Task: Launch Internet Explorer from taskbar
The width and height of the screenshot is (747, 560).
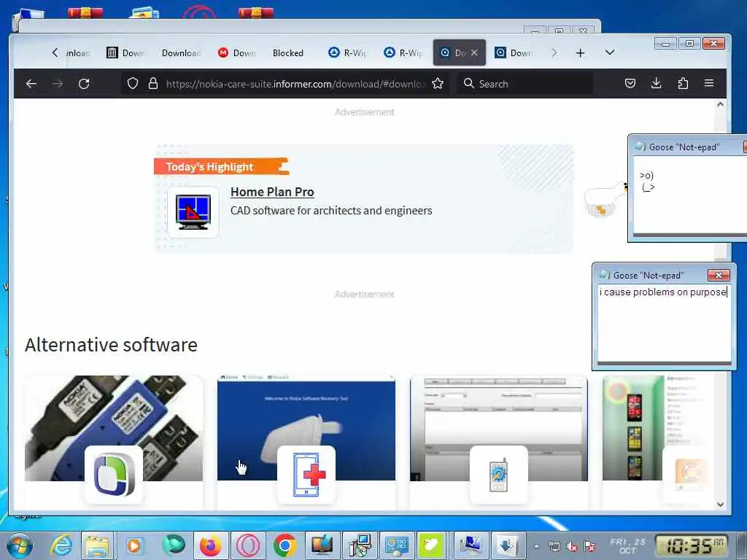Action: (61, 545)
